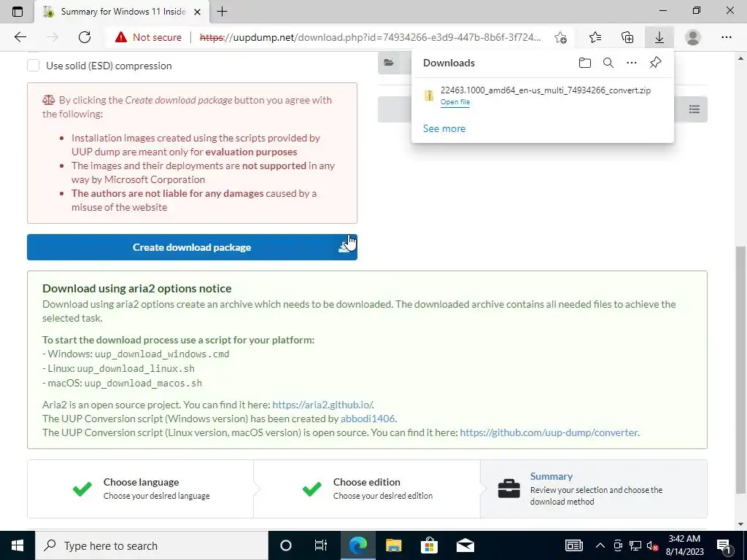Go to Choose edition step
This screenshot has height=560, width=747.
(367, 489)
